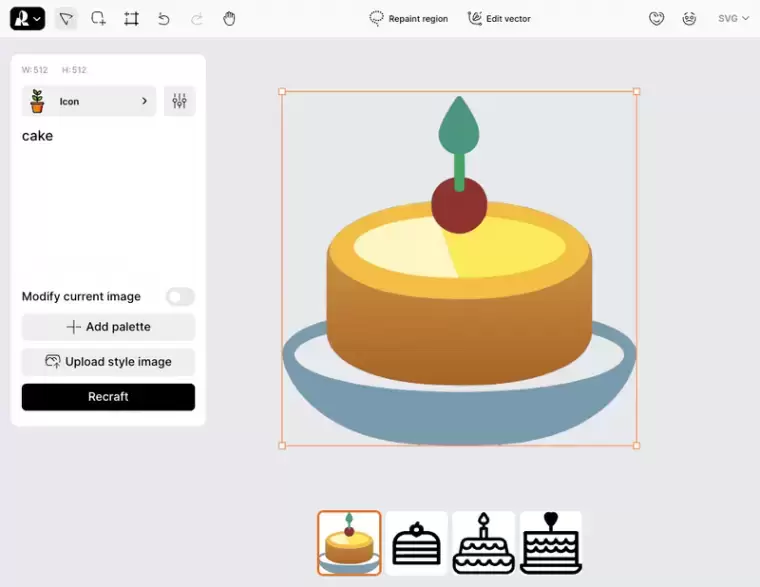Open the Recraft logo menu

pos(28,18)
